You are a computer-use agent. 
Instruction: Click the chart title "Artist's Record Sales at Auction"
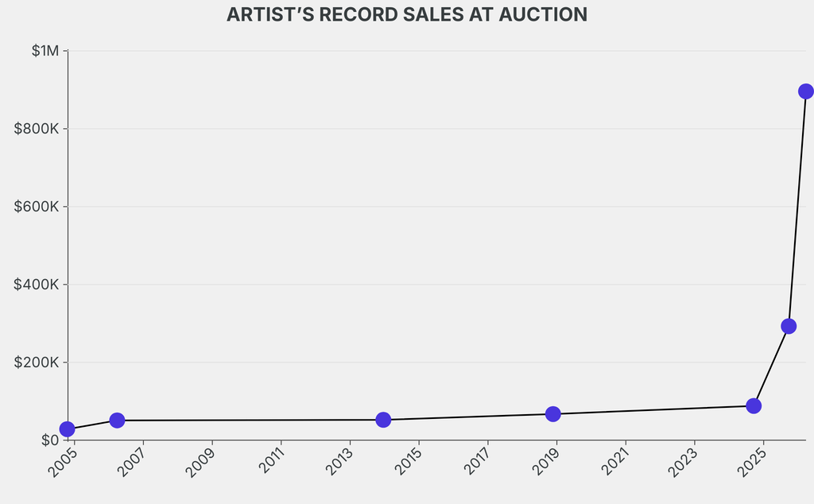coord(407,15)
